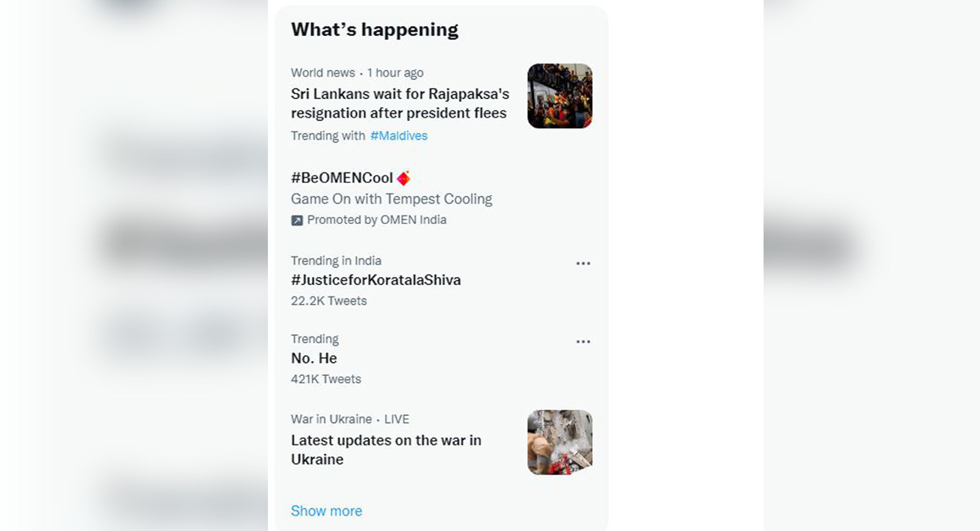The width and height of the screenshot is (980, 531).
Task: Open the #Maldives hashtag
Action: [399, 136]
